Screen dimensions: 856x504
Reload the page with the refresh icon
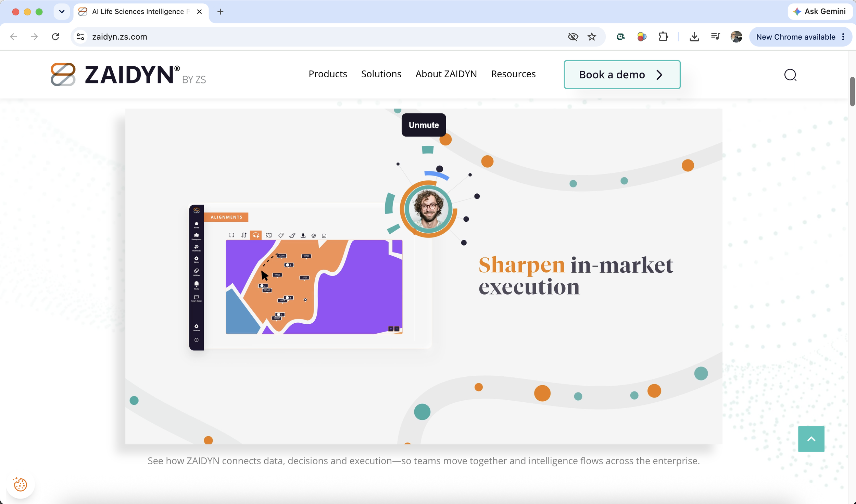pos(55,37)
